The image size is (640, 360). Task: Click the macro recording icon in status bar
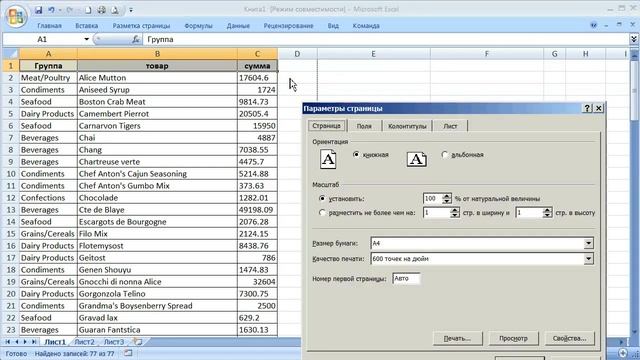click(x=128, y=353)
